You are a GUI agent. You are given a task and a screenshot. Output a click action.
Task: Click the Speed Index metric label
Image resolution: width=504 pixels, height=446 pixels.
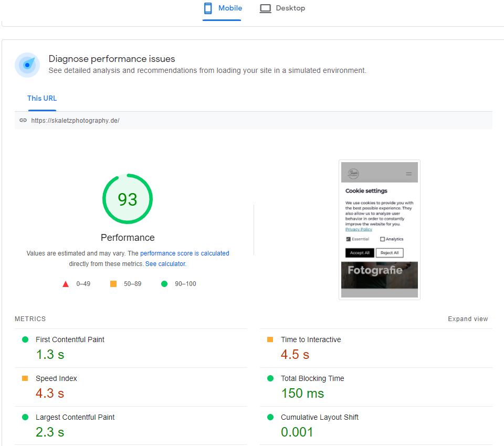56,378
